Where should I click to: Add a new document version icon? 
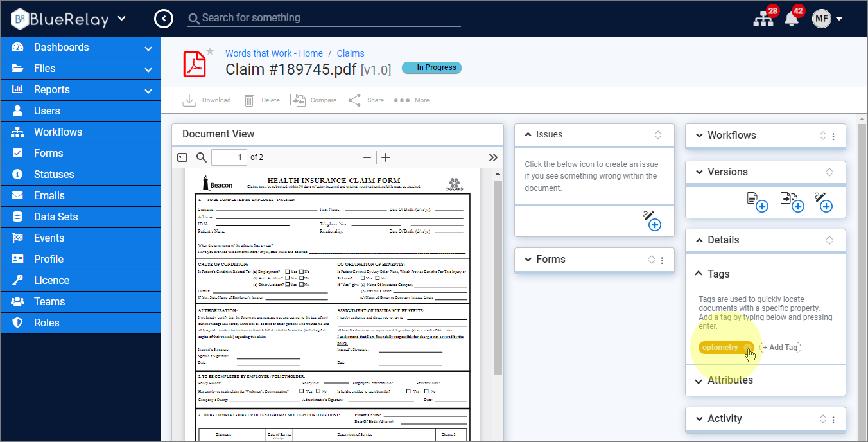(758, 202)
